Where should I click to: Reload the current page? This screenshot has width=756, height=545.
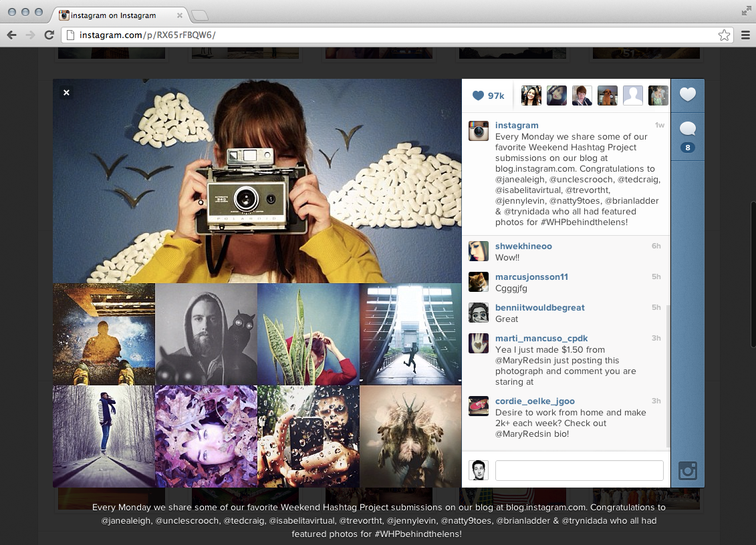pos(49,35)
